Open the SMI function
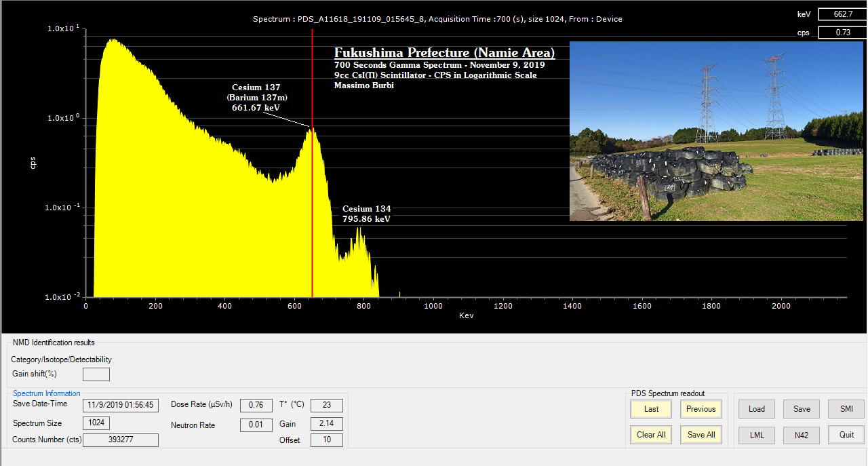The image size is (868, 466). 846,409
